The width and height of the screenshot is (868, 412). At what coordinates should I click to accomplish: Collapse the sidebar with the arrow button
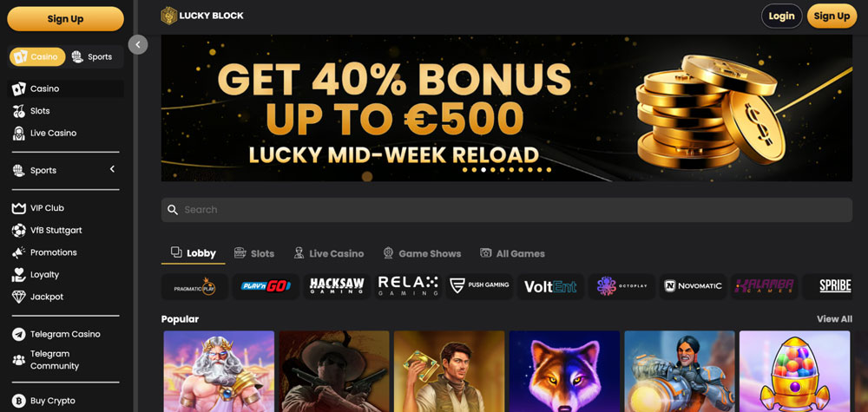point(138,45)
